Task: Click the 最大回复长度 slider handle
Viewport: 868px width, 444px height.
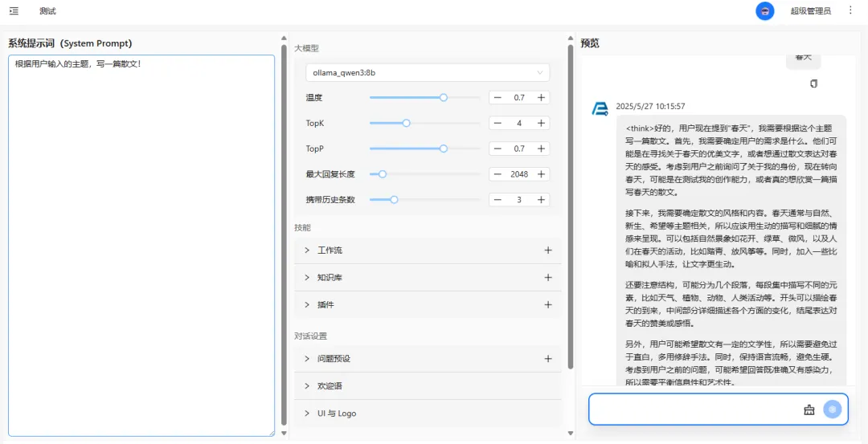Action: tap(383, 174)
